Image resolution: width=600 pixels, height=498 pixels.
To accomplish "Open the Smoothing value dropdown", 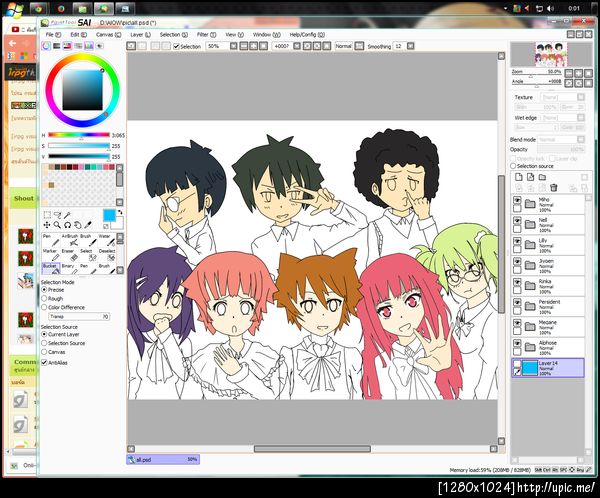I will [x=411, y=46].
